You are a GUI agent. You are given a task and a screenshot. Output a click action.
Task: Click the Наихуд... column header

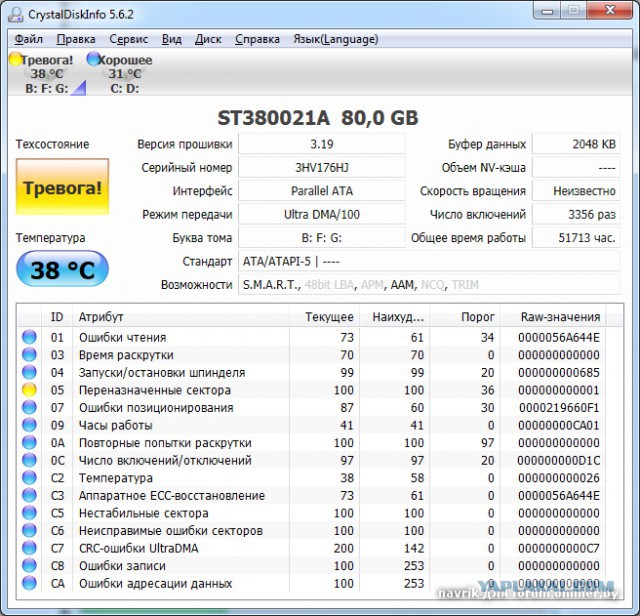click(x=394, y=317)
